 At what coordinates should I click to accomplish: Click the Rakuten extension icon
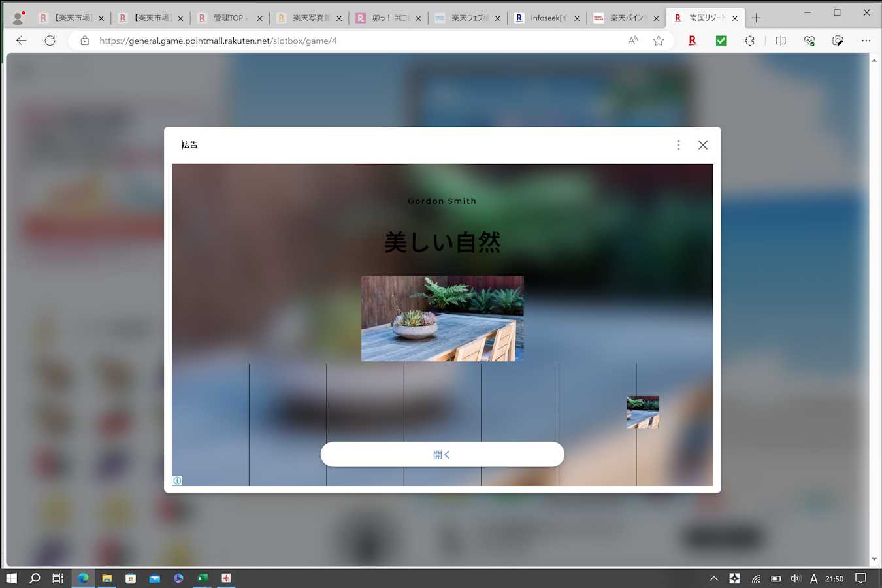click(692, 41)
